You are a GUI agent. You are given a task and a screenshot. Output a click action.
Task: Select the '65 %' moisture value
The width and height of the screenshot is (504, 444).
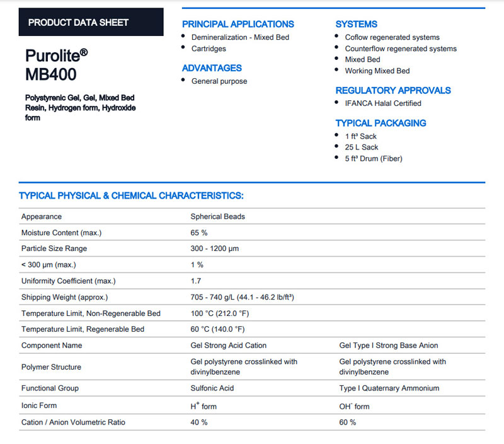(x=199, y=233)
